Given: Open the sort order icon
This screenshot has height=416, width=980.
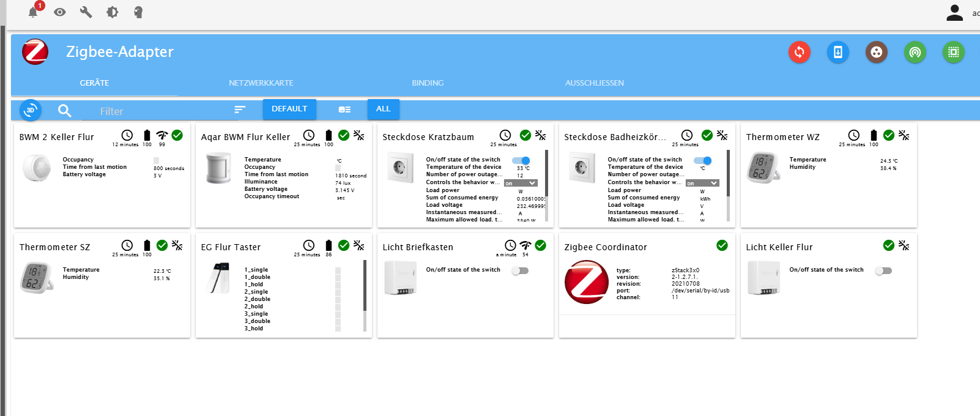Looking at the screenshot, I should [x=240, y=110].
